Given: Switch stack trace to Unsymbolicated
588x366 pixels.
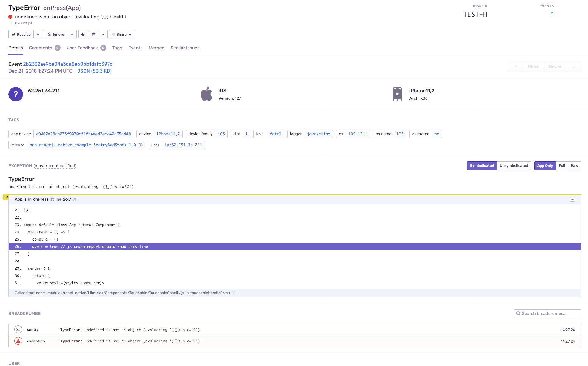Looking at the screenshot, I should [x=514, y=166].
